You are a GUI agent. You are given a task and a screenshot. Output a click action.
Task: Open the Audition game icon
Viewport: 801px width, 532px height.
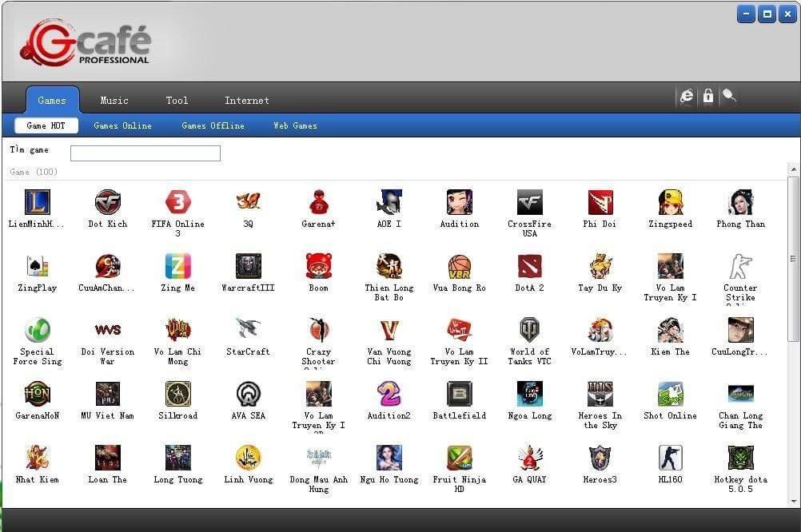459,202
